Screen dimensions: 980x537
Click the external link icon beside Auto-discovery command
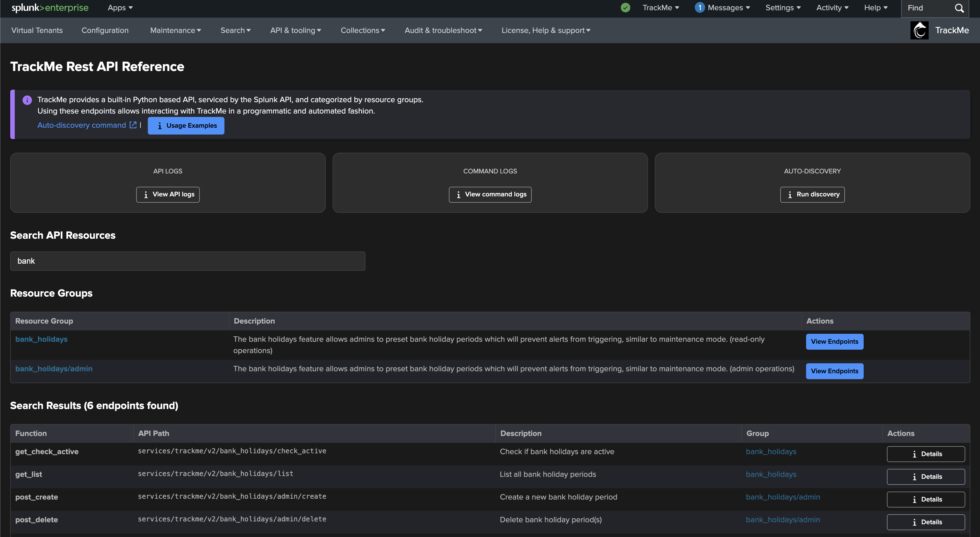(x=133, y=125)
